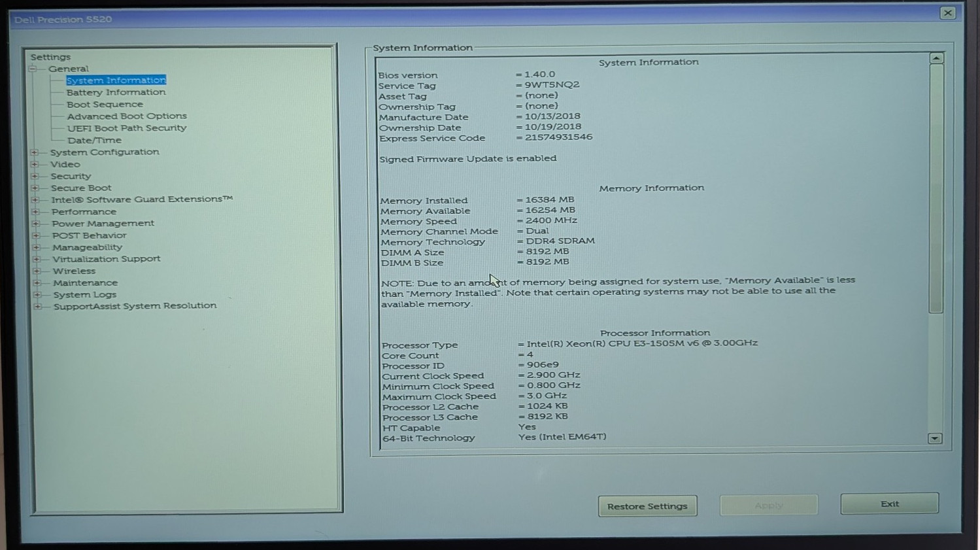Click the Processor Type Xeon E3-1505M value
Viewport: 980px width, 550px height.
pyautogui.click(x=642, y=343)
